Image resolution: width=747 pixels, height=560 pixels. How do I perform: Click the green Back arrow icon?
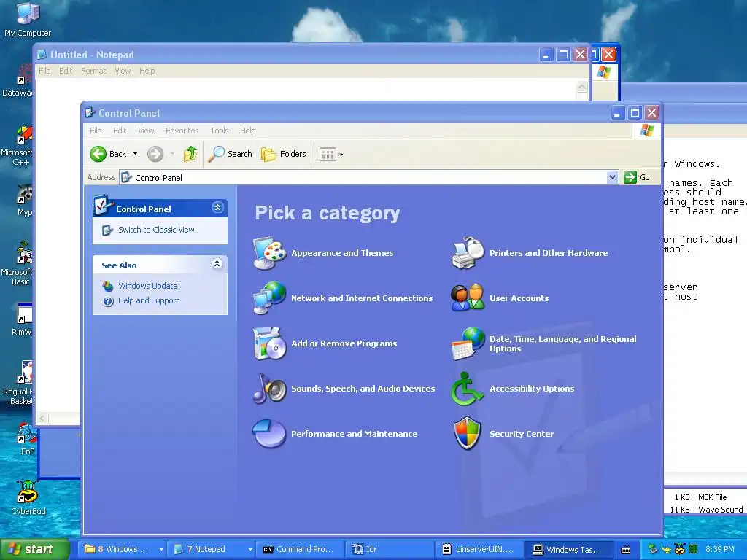tap(98, 154)
